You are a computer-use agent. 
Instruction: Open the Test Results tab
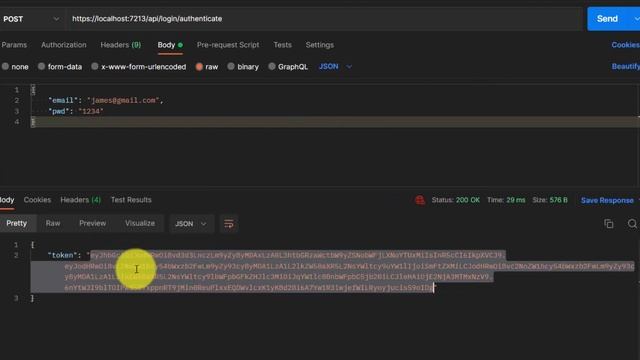point(131,200)
